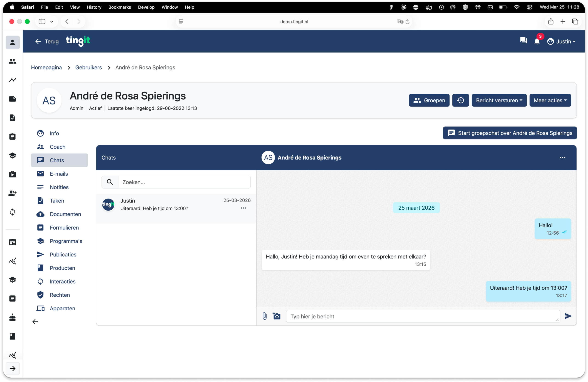Go back with Safari back arrow
The image size is (588, 382).
point(67,22)
